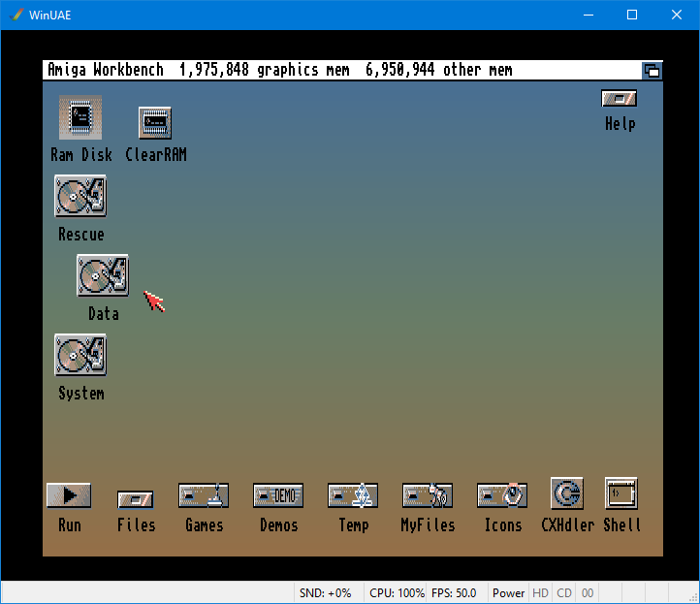Open the Icons drawer
The height and width of the screenshot is (604, 700).
502,495
